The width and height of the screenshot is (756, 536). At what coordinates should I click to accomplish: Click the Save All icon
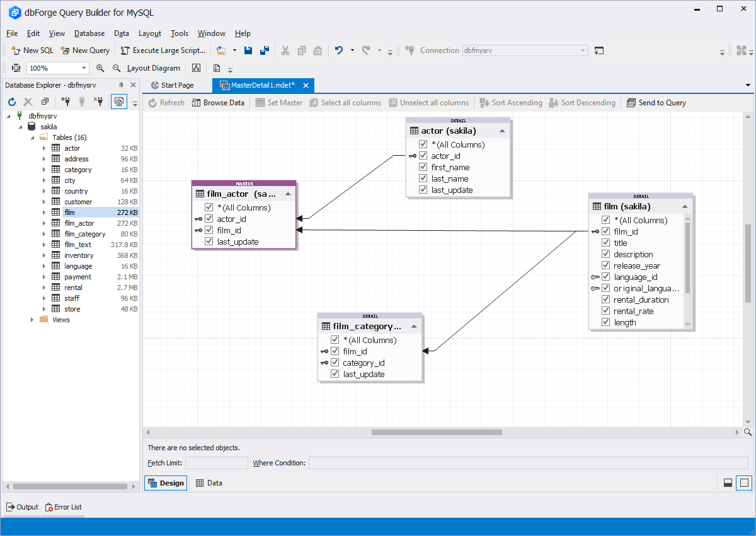(x=265, y=50)
